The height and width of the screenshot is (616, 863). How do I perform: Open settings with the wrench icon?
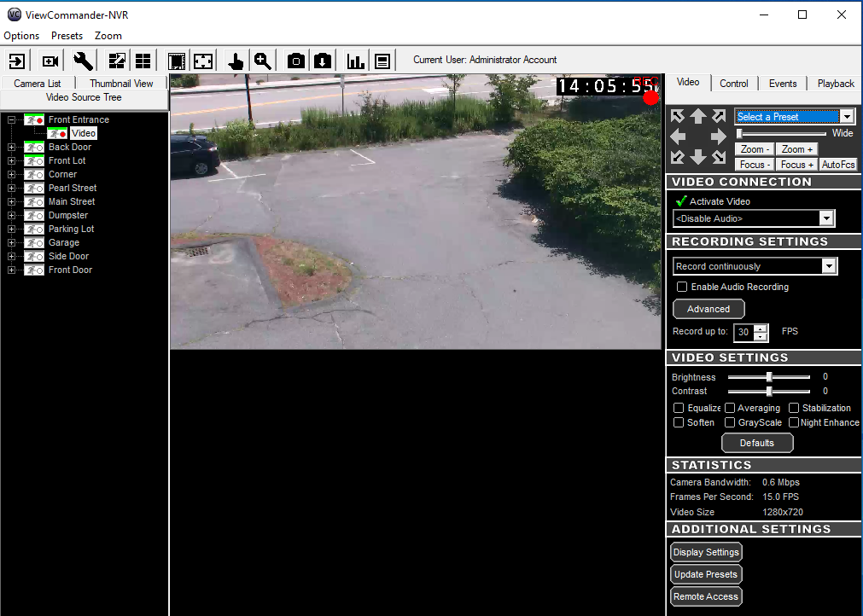83,61
